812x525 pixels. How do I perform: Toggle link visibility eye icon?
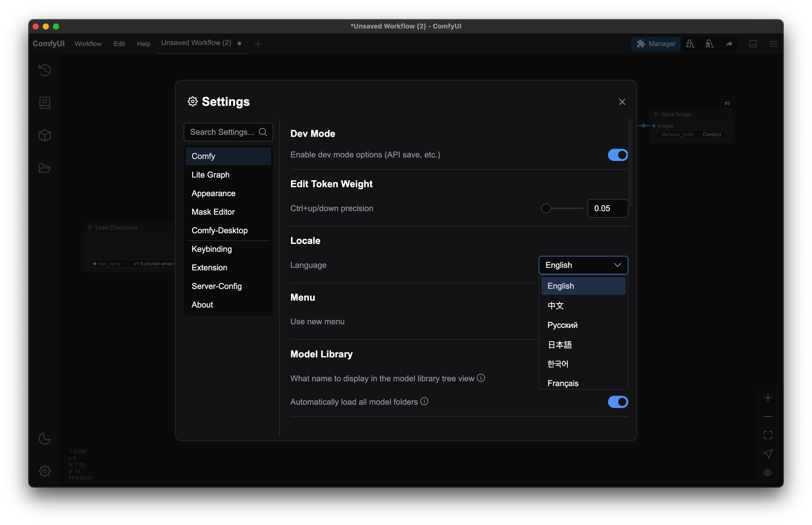768,473
